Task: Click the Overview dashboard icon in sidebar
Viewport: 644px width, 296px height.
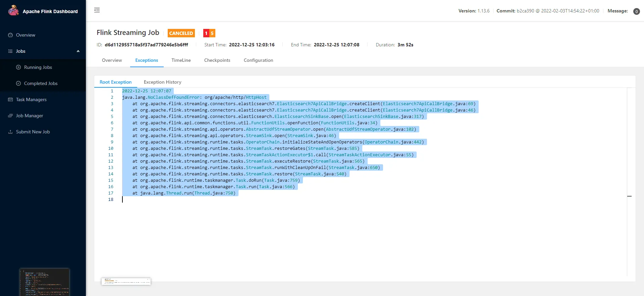Action: [10, 35]
